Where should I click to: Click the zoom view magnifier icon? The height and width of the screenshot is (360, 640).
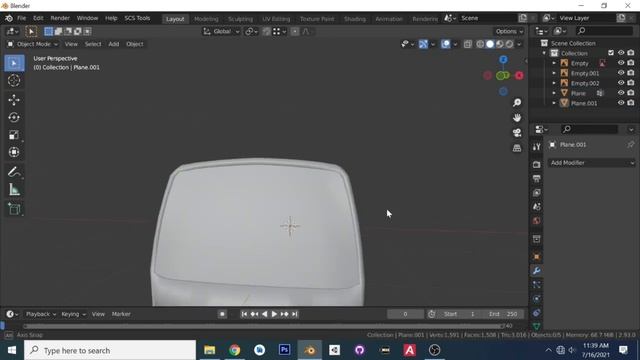pos(517,102)
